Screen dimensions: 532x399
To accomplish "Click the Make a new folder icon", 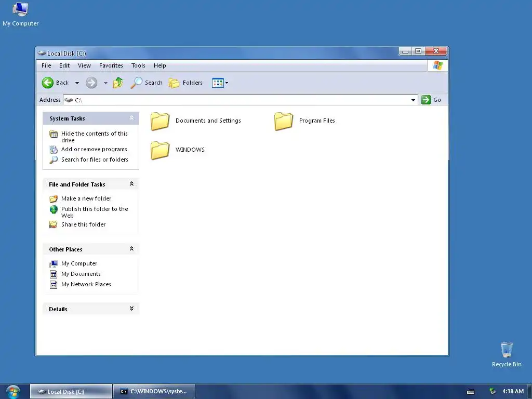I will point(54,199).
